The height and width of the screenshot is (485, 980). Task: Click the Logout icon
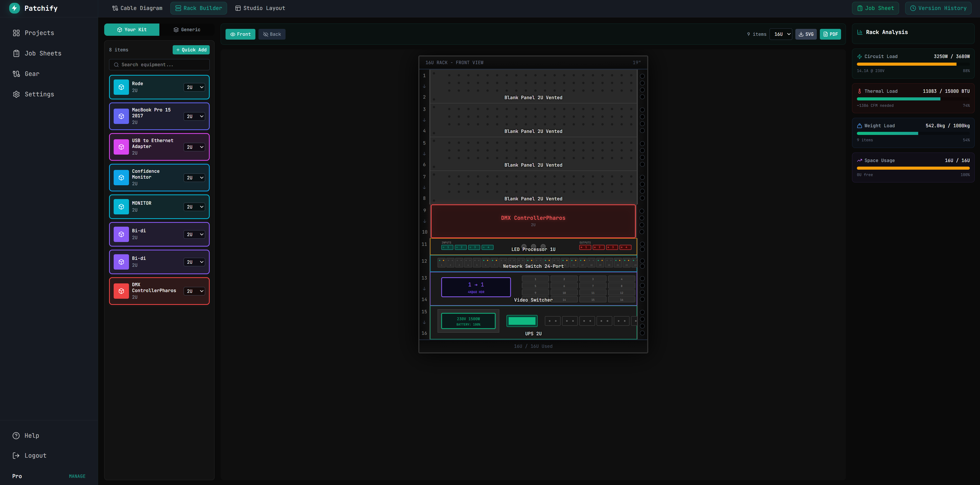tap(16, 456)
